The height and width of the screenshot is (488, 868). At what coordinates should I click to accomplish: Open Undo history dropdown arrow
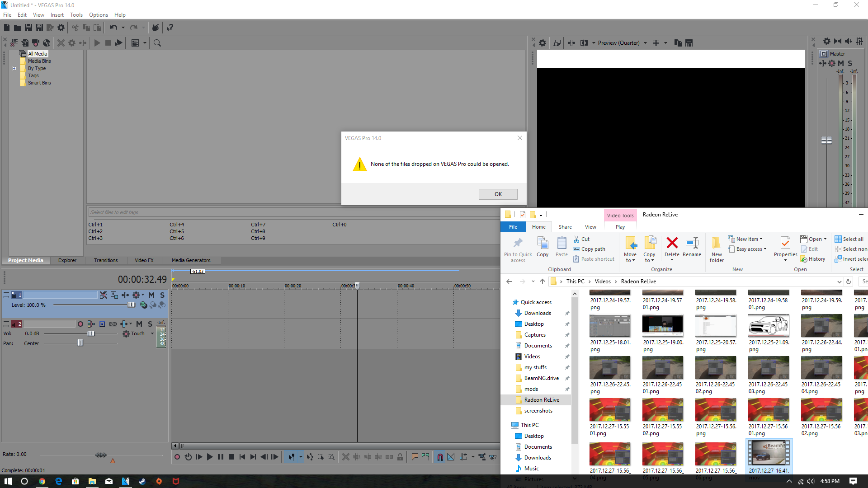pyautogui.click(x=123, y=28)
